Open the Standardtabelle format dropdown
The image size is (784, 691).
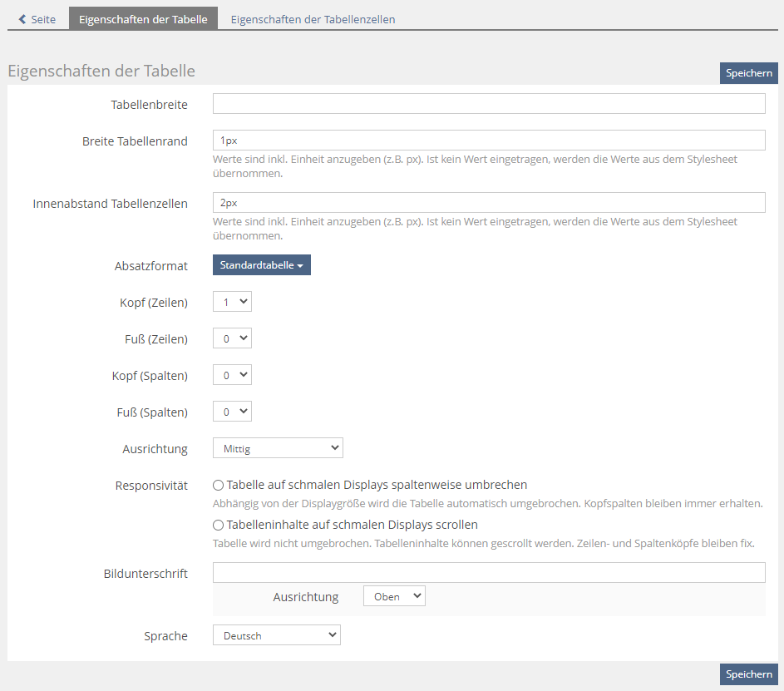pos(261,265)
